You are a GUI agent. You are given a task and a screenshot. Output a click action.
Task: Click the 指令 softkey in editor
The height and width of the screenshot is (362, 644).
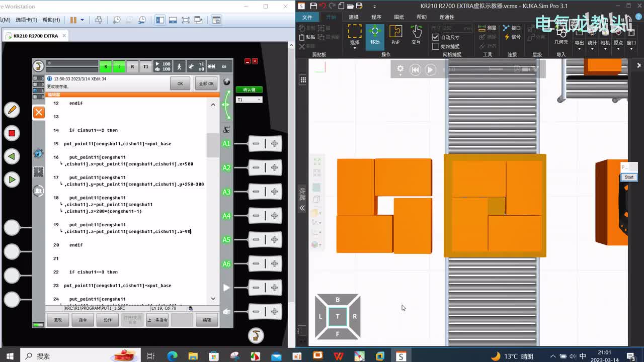(x=83, y=320)
